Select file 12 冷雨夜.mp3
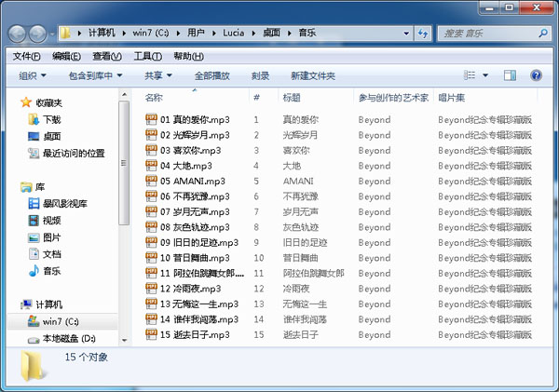The image size is (559, 392). (184, 289)
